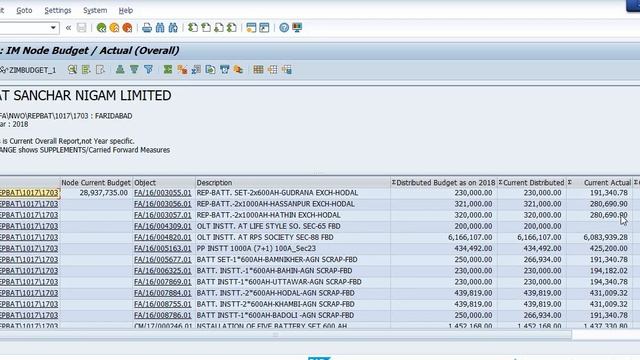The height and width of the screenshot is (360, 640).
Task: Select the description BATT INSTT-1*600AH-UTTAWAR-AGN SCRAP-FBD
Action: pos(279,282)
